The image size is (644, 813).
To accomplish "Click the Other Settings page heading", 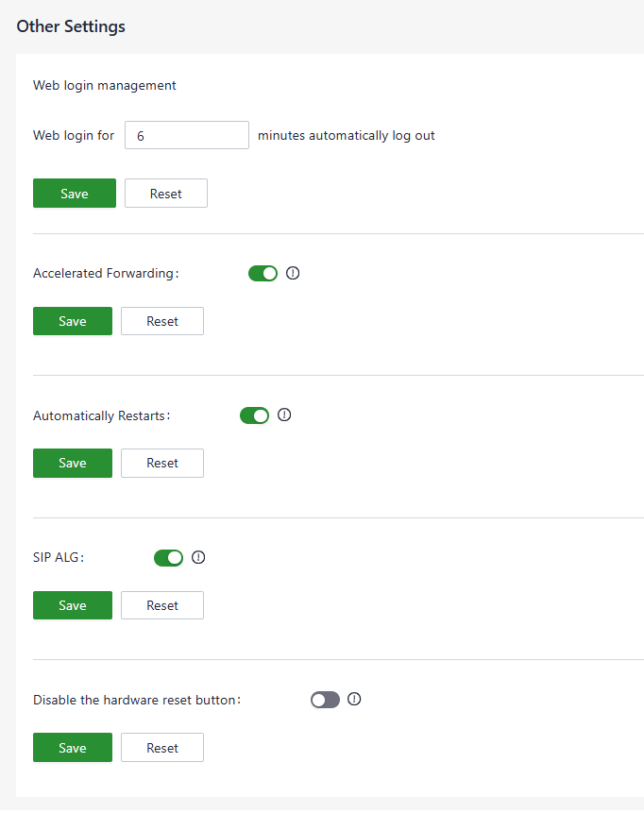I will 71,26.
